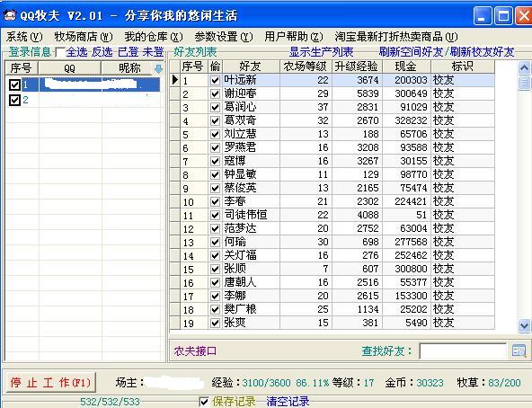The image size is (532, 408).
Task: Select friend name 罗燕君
Action: (240, 147)
